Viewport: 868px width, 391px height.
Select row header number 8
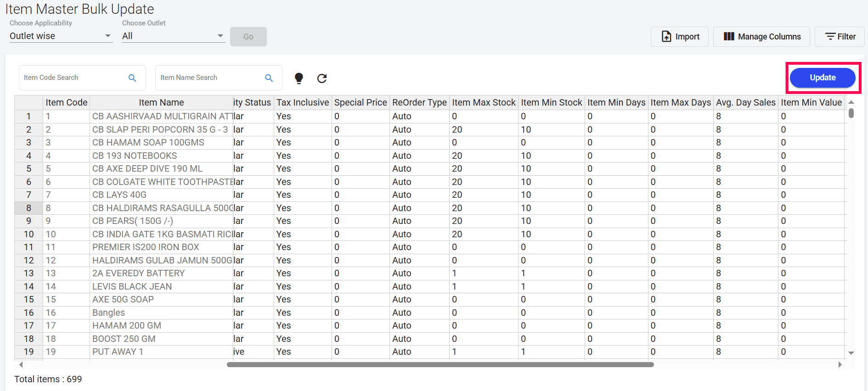coord(29,208)
